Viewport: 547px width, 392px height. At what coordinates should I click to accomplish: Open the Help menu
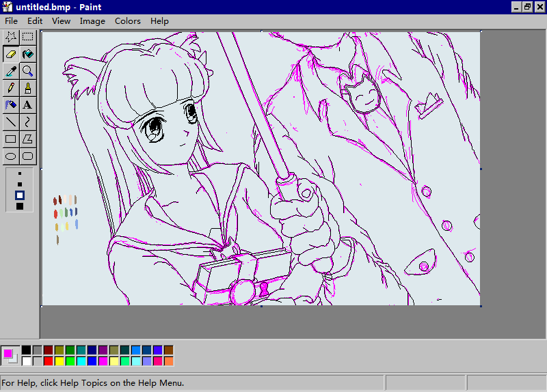click(x=159, y=21)
